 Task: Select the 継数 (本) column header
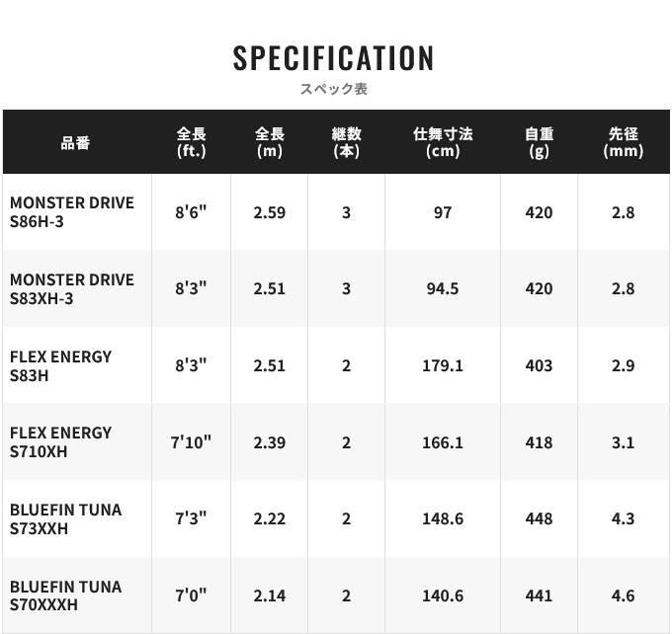[x=346, y=142]
